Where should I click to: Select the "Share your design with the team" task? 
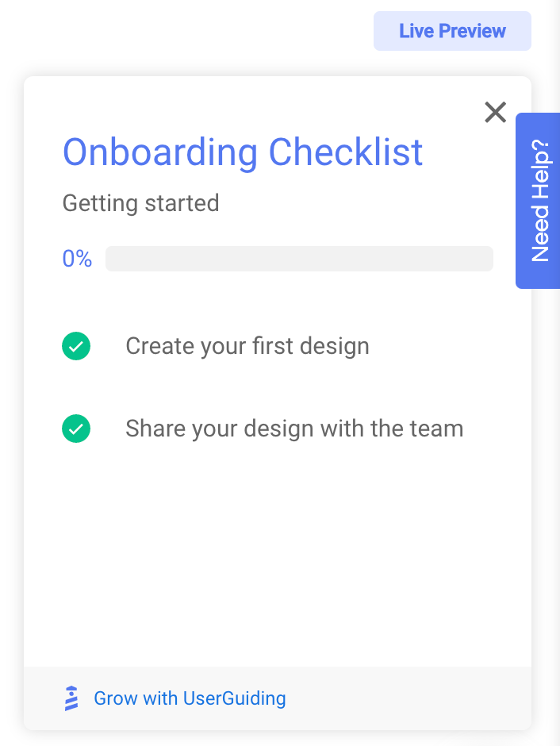tap(294, 429)
